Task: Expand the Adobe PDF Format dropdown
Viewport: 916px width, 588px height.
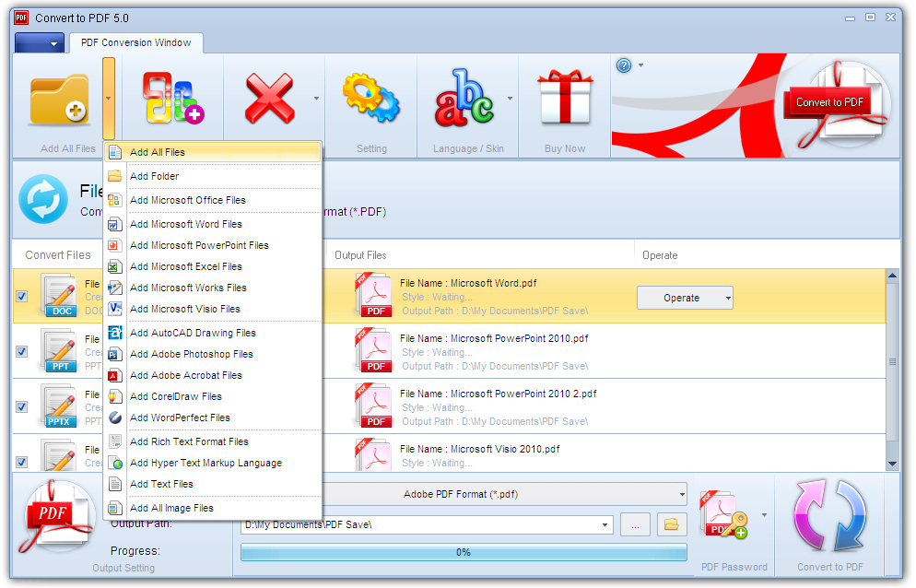Action: pos(681,494)
